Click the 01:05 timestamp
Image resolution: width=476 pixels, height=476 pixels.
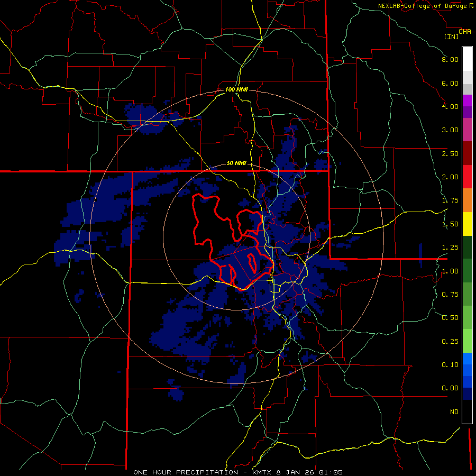click(331, 472)
